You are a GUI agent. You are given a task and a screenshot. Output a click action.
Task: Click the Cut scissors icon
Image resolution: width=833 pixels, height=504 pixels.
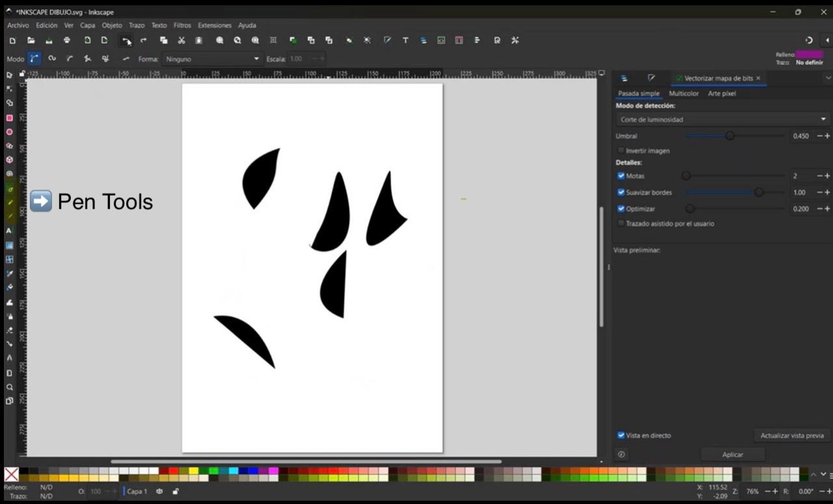tap(182, 40)
